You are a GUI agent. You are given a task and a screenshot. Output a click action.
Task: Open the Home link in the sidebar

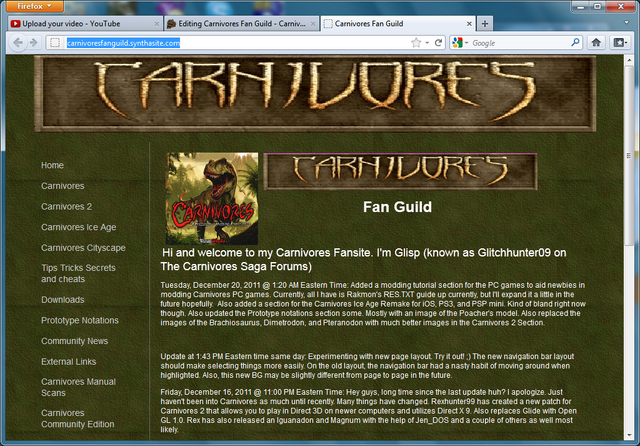tap(52, 165)
